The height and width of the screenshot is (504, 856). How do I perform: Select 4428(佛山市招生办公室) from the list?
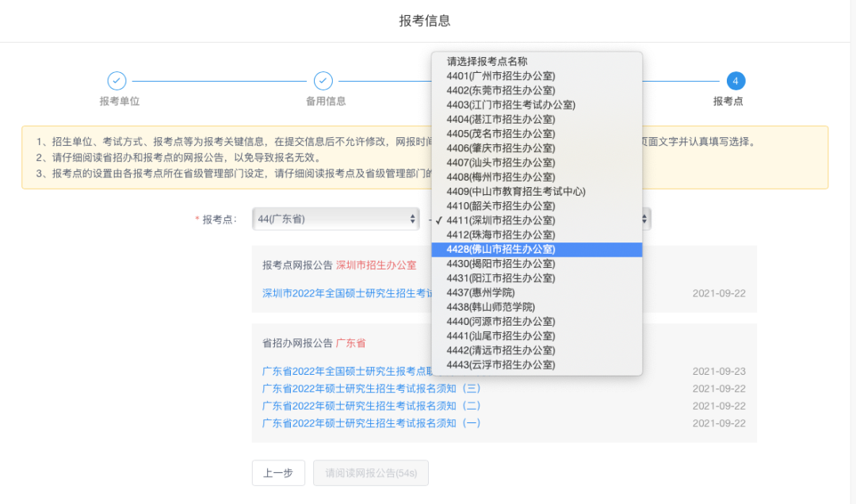click(x=499, y=249)
